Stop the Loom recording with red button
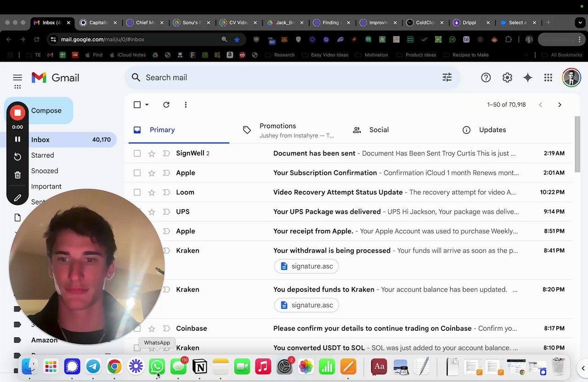Image resolution: width=588 pixels, height=382 pixels. (17, 113)
